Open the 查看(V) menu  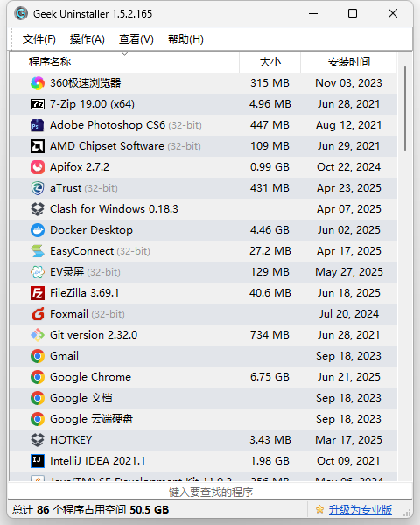pos(136,39)
